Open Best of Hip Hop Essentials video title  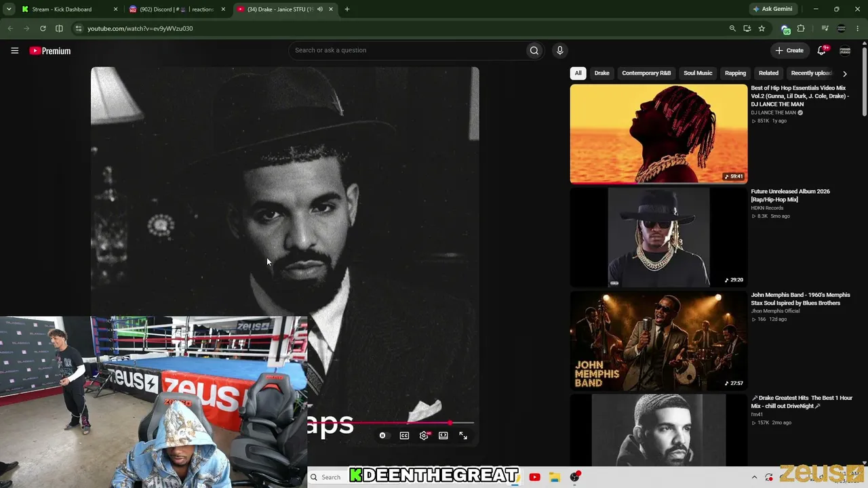tap(800, 96)
